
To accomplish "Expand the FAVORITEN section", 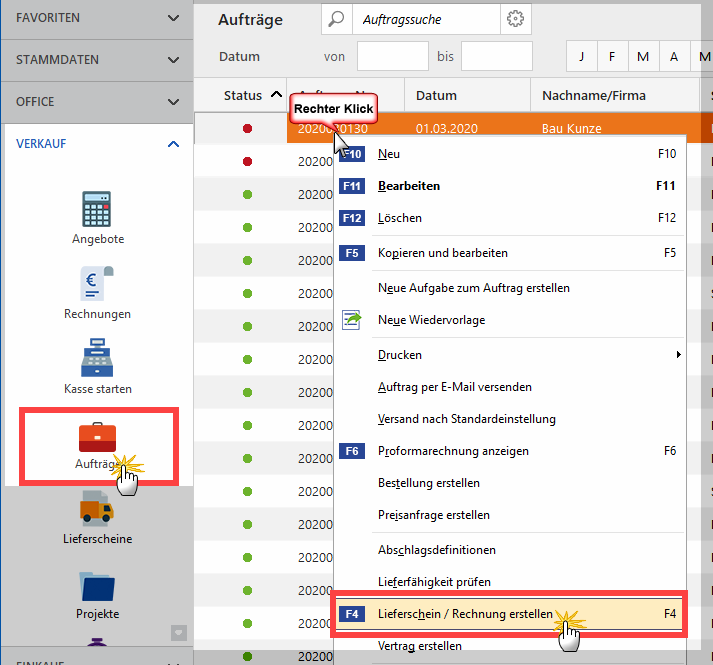I will 97,18.
